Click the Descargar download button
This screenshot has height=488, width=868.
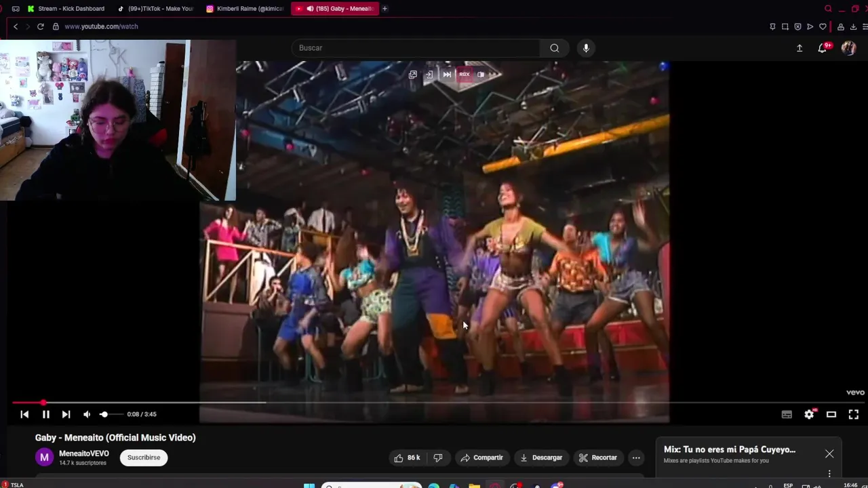point(541,457)
